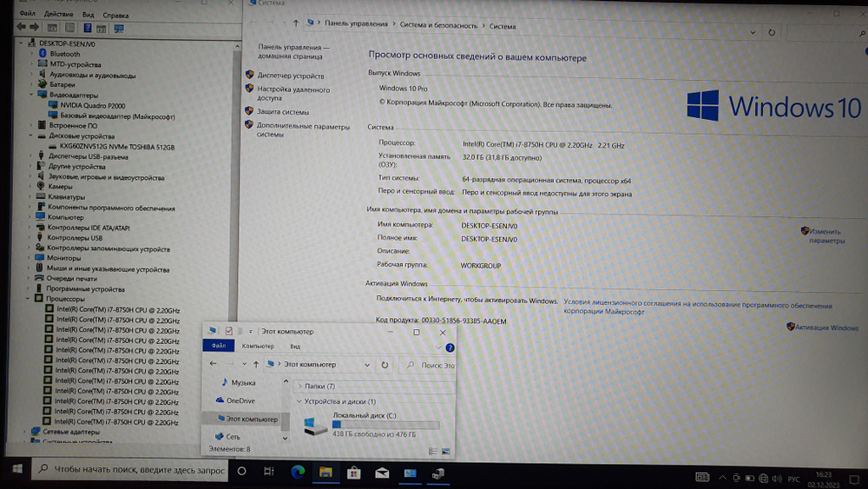The height and width of the screenshot is (489, 868).
Task: Expand the ribbon chevron in Этот компьютер window
Action: [x=438, y=347]
